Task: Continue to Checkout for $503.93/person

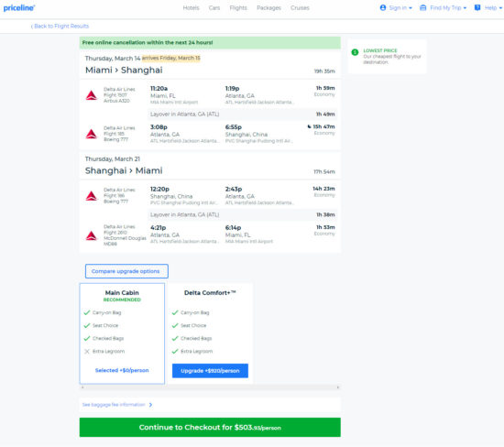Action: click(210, 428)
